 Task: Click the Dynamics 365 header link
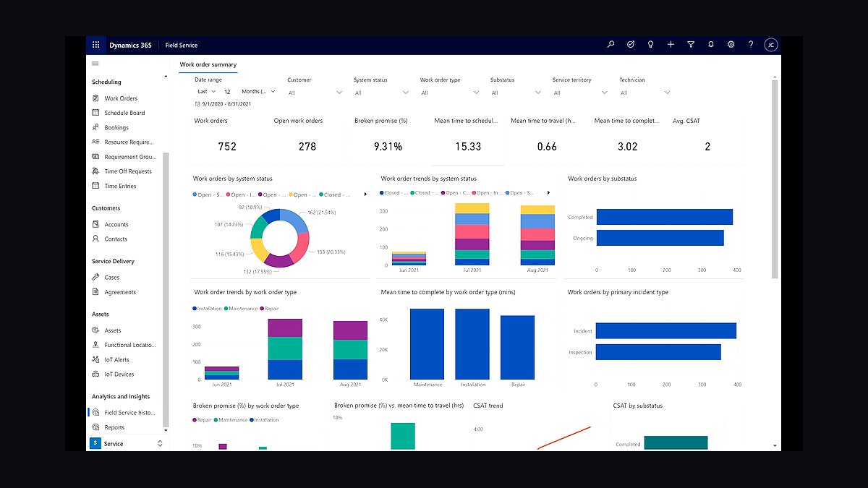pyautogui.click(x=130, y=45)
